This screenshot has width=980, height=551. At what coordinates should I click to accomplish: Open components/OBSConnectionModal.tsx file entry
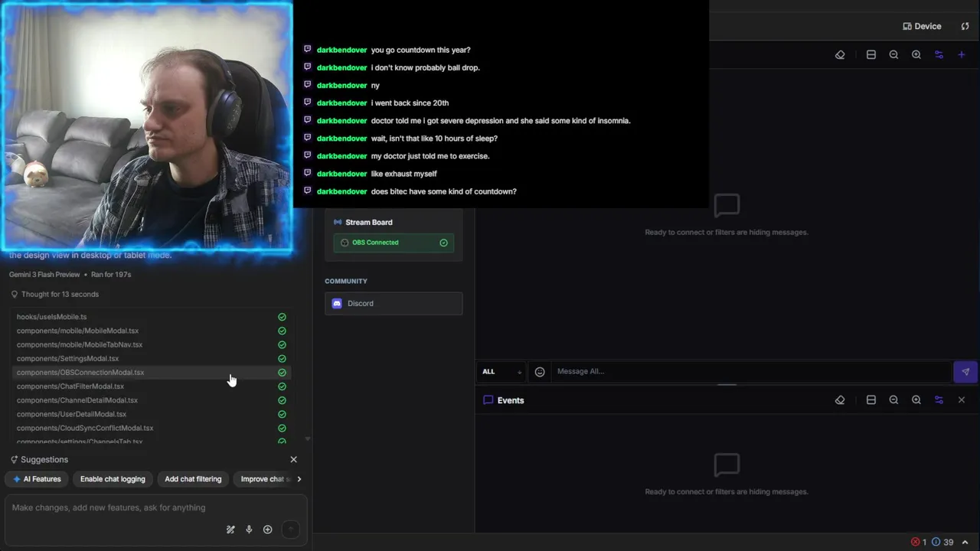pyautogui.click(x=150, y=373)
